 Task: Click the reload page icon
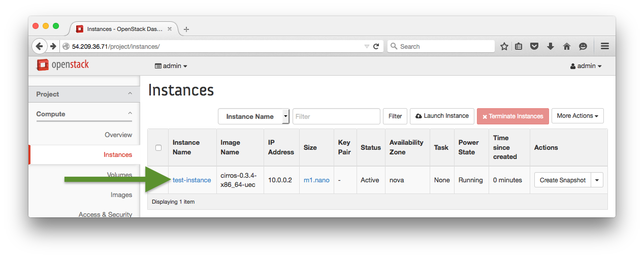pyautogui.click(x=376, y=46)
